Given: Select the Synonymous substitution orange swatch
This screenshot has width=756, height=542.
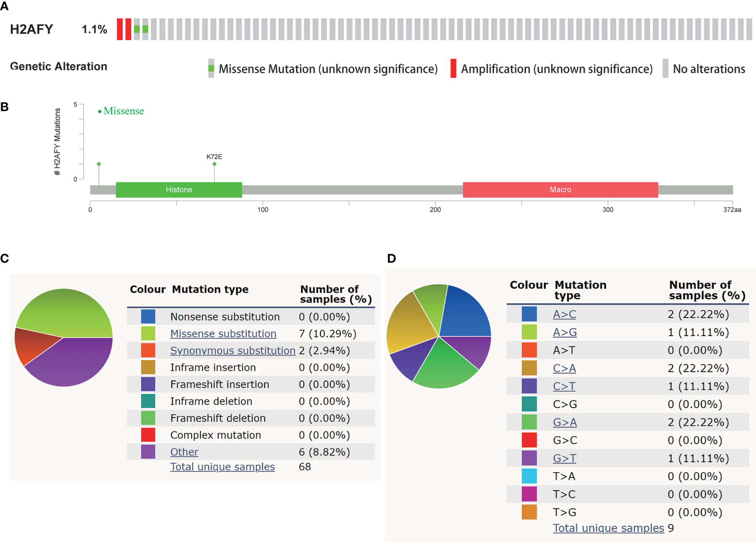Looking at the screenshot, I should coord(148,350).
